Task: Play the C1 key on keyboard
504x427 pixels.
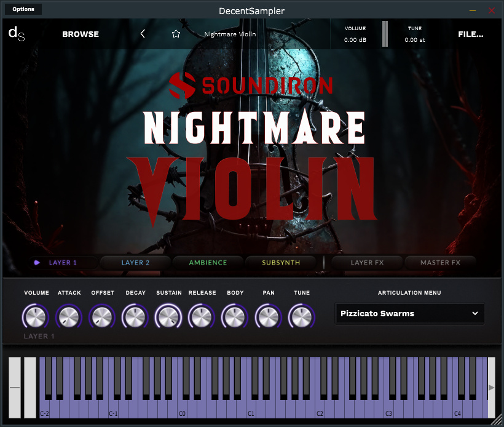Action: [251, 409]
